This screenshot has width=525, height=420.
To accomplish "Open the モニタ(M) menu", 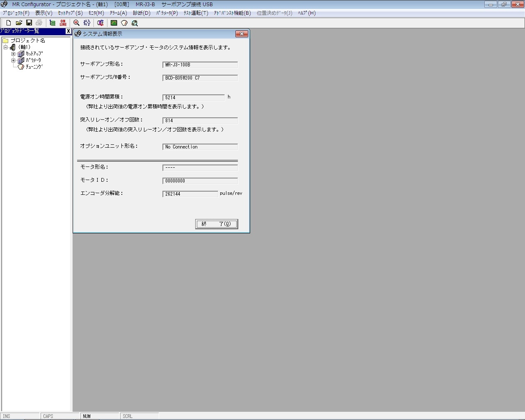I will [96, 13].
